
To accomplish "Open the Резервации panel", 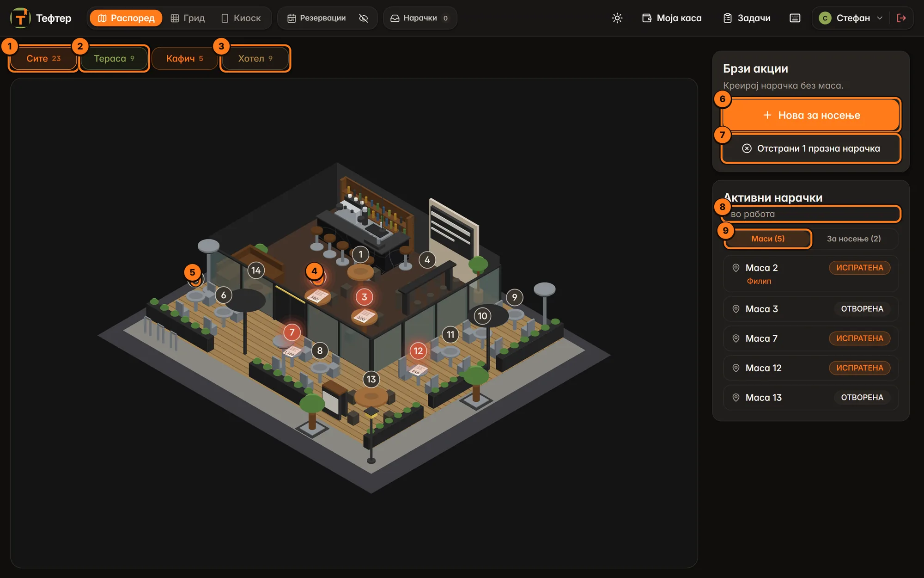I will (x=316, y=18).
